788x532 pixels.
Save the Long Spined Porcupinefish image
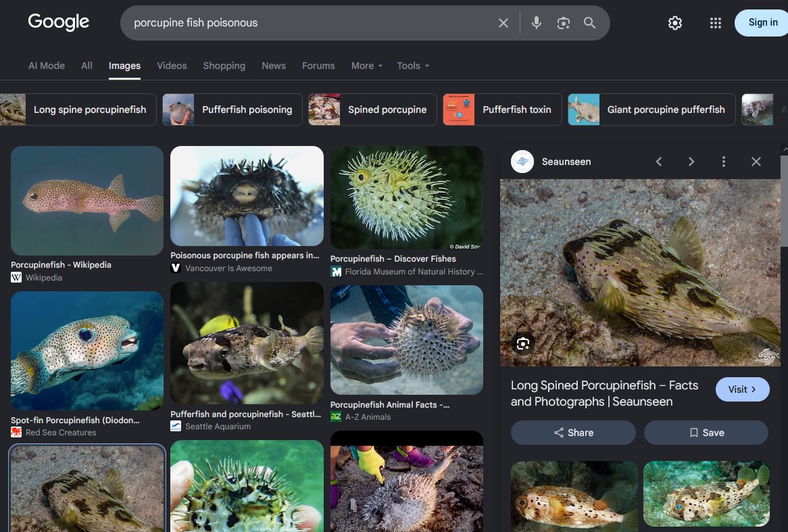(706, 433)
